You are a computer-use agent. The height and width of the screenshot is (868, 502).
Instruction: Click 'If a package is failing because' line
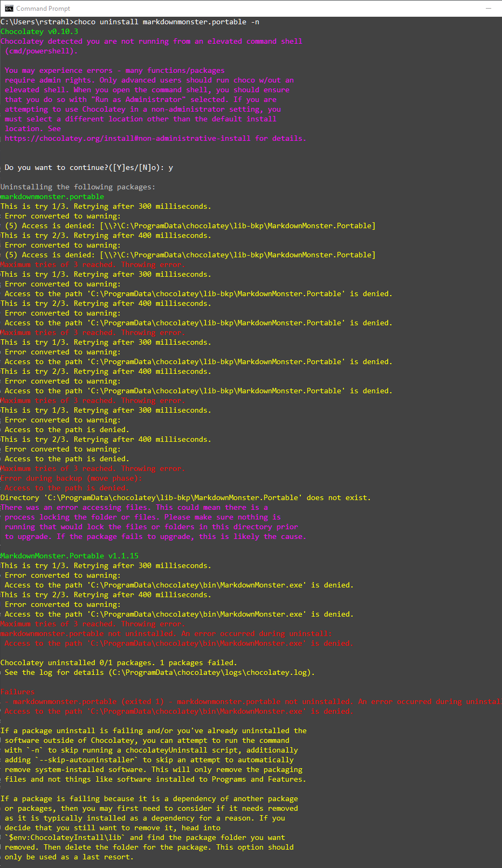coord(149,799)
